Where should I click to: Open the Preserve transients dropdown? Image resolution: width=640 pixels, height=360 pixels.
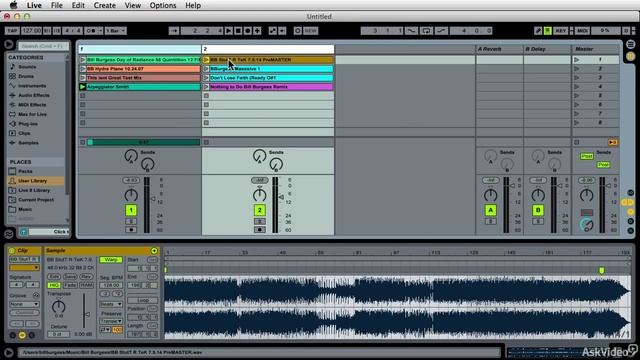[x=111, y=321]
